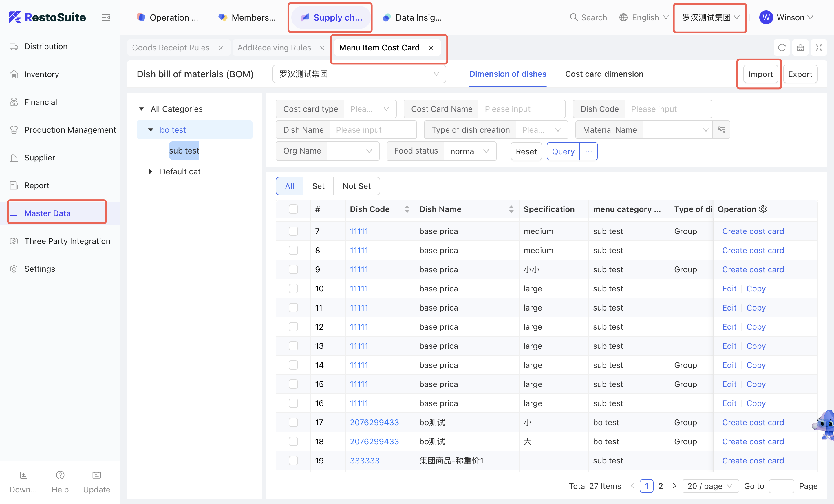The width and height of the screenshot is (834, 504).
Task: Collapse the sidebar menu icon
Action: point(106,17)
